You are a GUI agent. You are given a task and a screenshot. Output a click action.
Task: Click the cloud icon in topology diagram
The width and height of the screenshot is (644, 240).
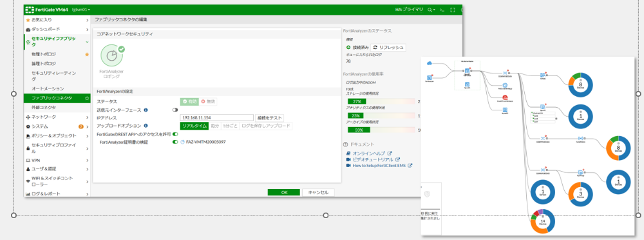pyautogui.click(x=430, y=63)
